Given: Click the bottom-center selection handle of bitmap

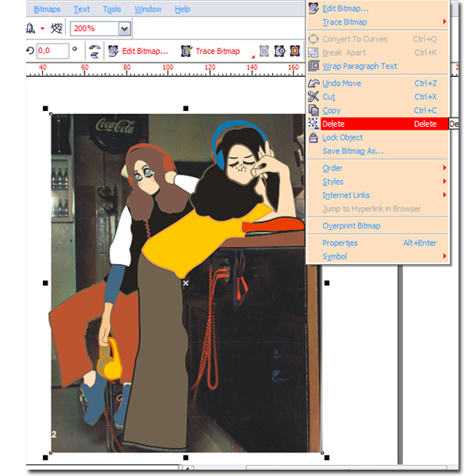Looking at the screenshot, I should (x=186, y=458).
